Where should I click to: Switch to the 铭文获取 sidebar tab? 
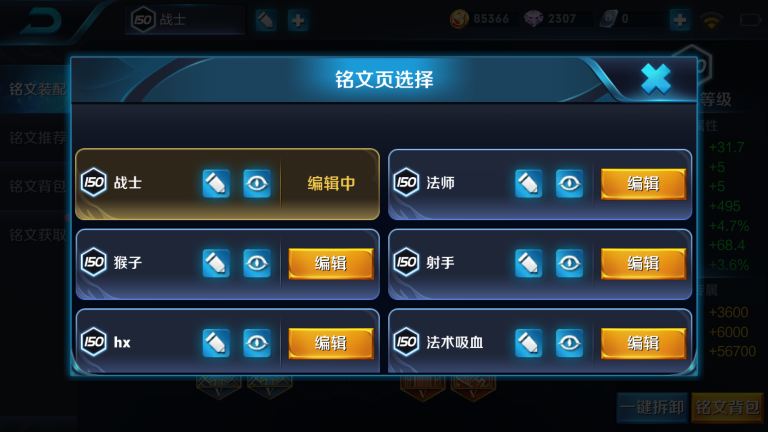(36, 235)
